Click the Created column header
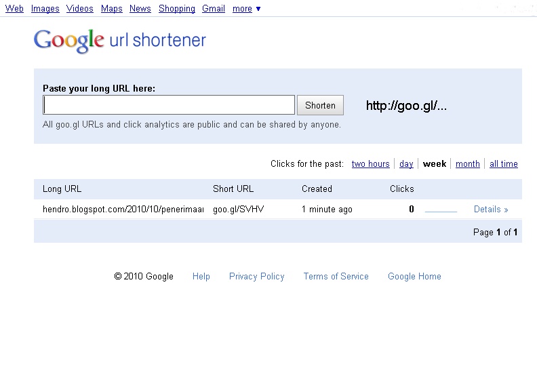The image size is (537, 392). click(317, 189)
